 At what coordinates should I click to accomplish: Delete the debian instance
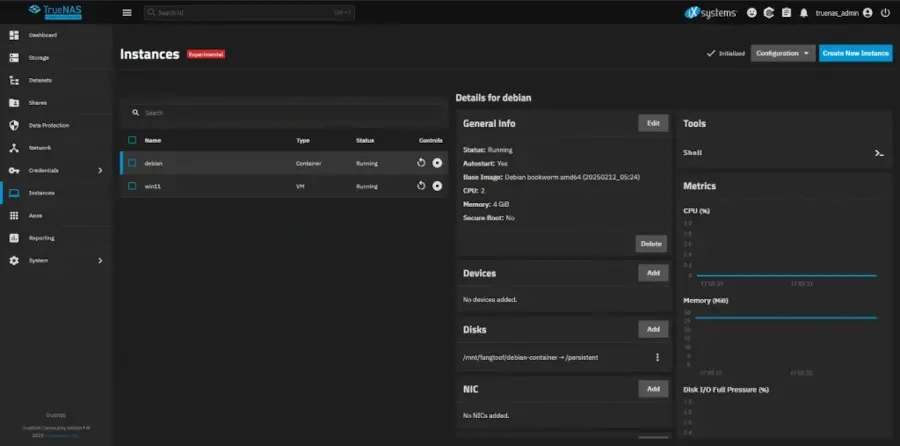click(651, 243)
